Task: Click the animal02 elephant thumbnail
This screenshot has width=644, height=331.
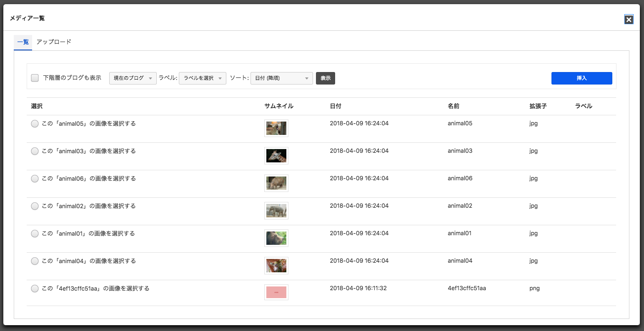Action: (x=276, y=211)
